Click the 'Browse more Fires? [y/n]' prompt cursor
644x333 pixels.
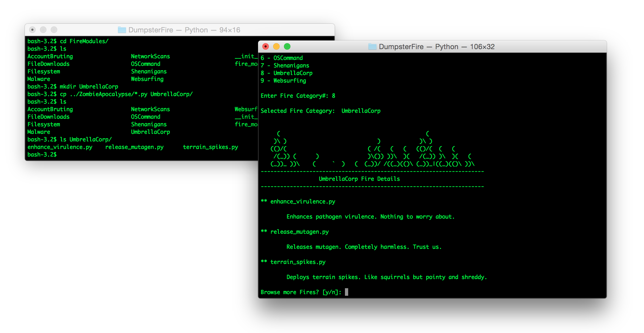click(x=347, y=292)
